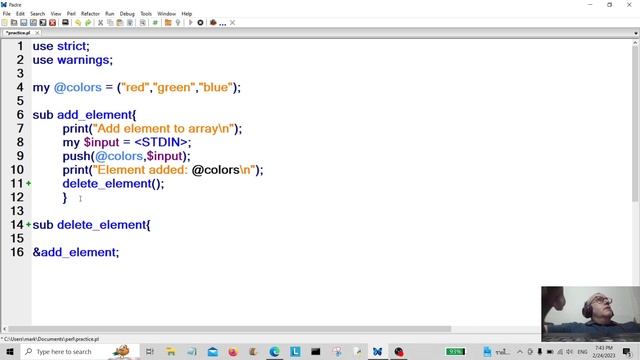This screenshot has height=360, width=640.
Task: Click the New file toolbar icon
Action: (x=5, y=23)
